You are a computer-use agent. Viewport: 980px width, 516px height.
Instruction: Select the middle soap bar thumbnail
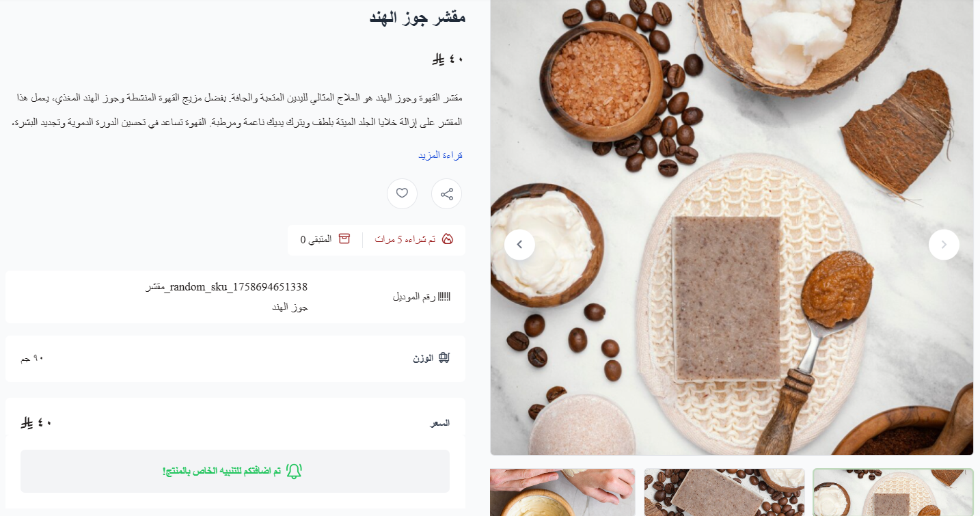pos(724,492)
